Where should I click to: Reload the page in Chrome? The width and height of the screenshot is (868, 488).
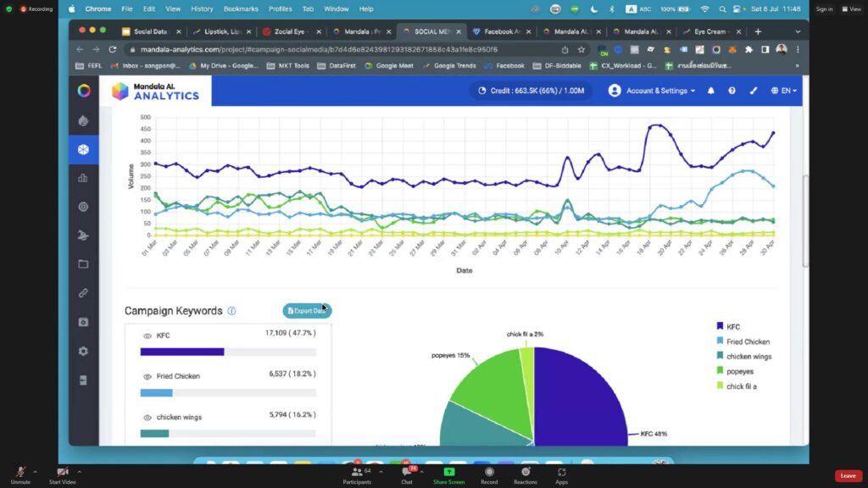[113, 49]
